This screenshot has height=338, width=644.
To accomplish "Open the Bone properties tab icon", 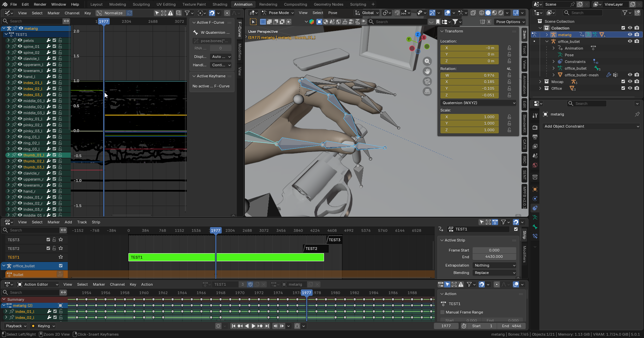I will (x=535, y=227).
